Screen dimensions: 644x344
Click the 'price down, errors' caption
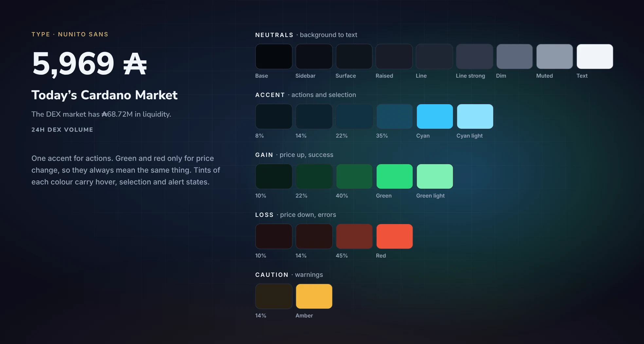click(x=308, y=215)
